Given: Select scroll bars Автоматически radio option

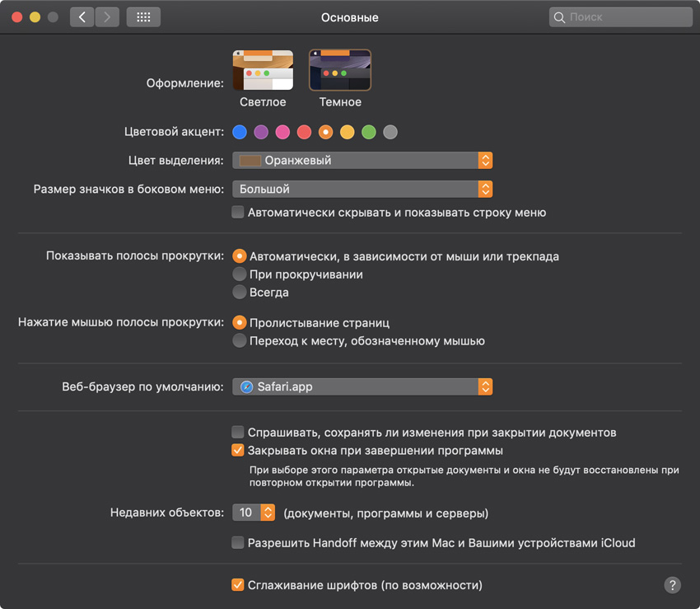Looking at the screenshot, I should (x=240, y=256).
